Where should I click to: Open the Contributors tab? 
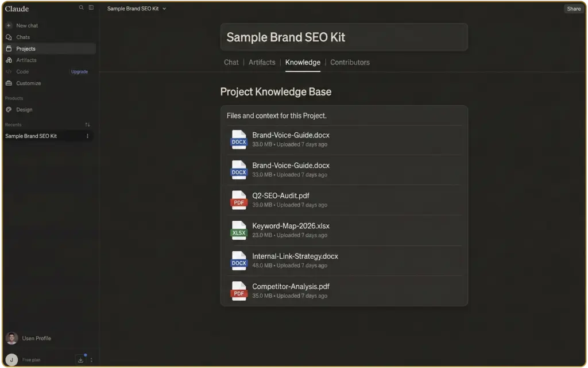350,62
